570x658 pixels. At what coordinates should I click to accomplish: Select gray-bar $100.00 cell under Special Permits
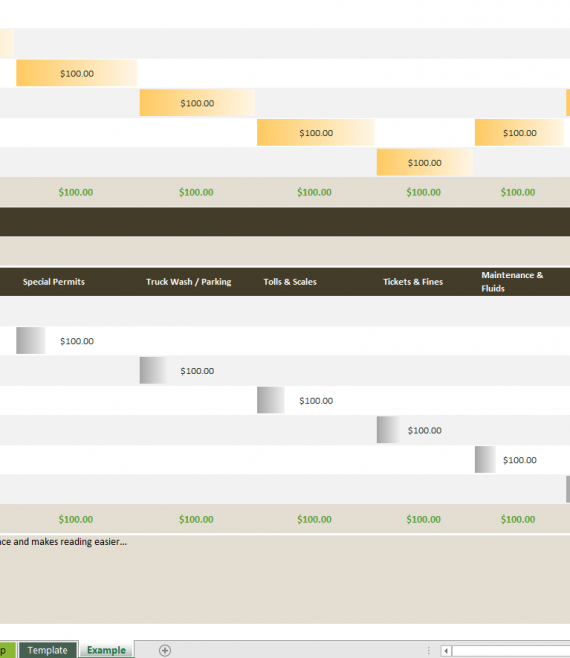click(x=77, y=341)
